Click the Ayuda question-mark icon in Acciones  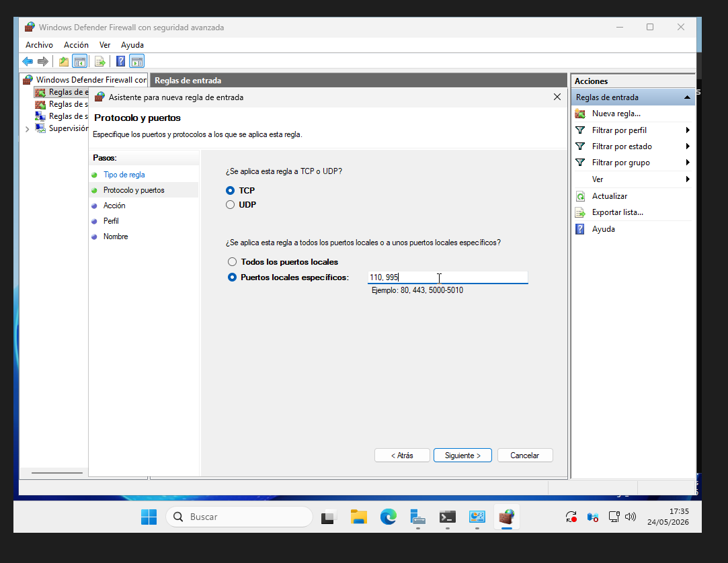click(580, 229)
